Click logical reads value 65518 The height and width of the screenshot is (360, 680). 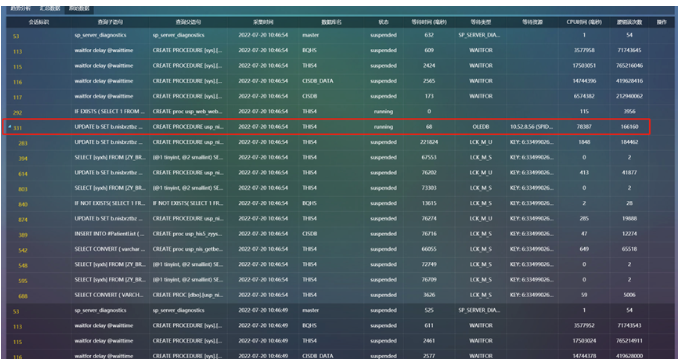click(x=629, y=249)
